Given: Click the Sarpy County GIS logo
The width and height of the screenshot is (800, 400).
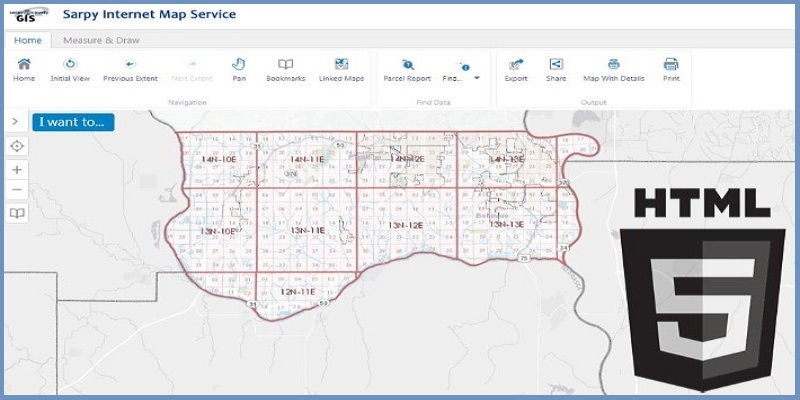Looking at the screenshot, I should (x=29, y=14).
